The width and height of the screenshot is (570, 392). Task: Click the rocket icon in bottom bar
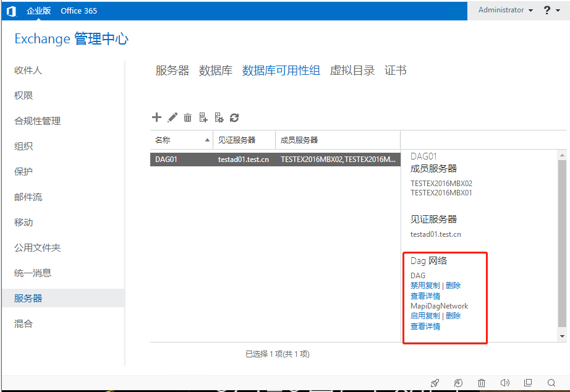435,383
